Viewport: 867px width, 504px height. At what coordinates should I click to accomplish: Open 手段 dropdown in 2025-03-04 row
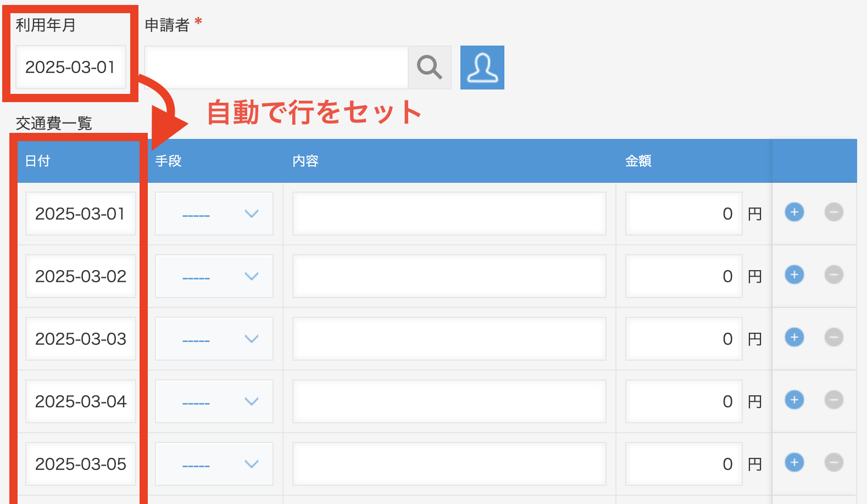pos(214,401)
